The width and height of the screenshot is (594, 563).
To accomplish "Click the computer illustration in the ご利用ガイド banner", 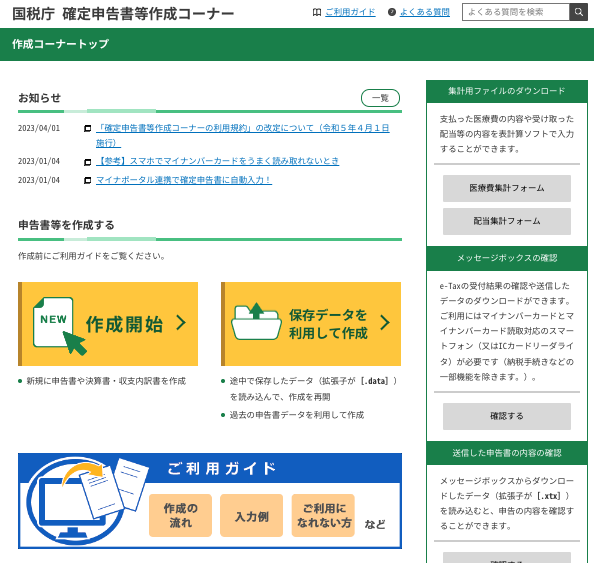I will [x=76, y=501].
